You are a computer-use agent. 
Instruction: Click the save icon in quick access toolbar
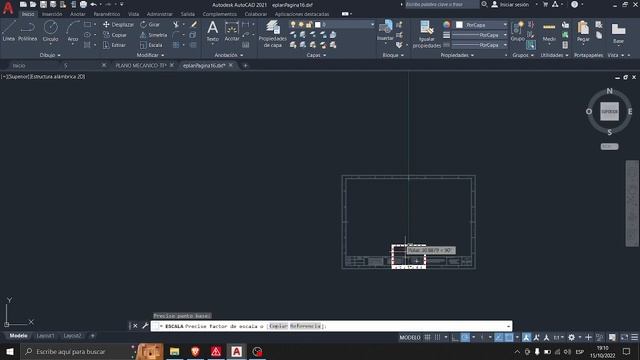click(x=43, y=4)
